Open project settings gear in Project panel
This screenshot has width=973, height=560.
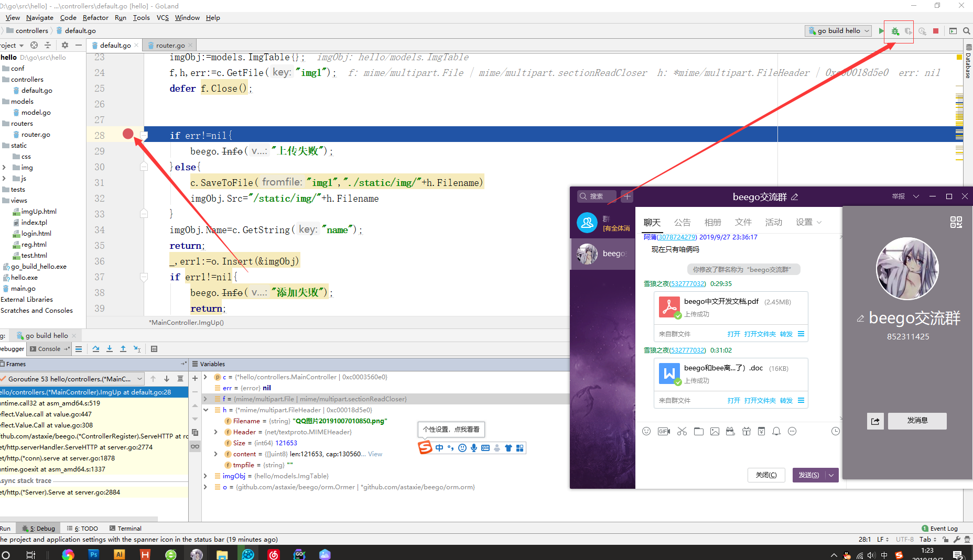(65, 45)
